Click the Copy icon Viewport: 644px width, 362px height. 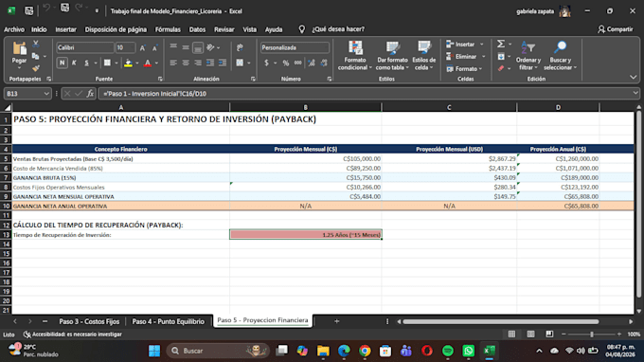pyautogui.click(x=36, y=56)
